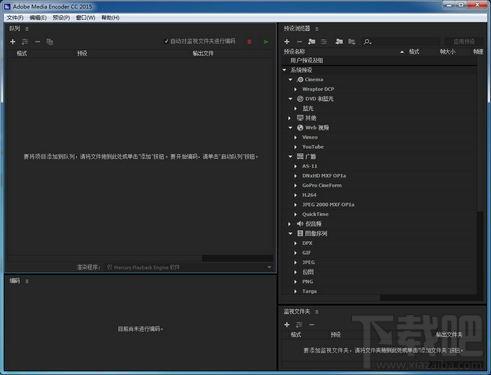Viewport: 491px width, 375px height.
Task: Collapse the Web 视频 category arrow
Action: (x=290, y=128)
